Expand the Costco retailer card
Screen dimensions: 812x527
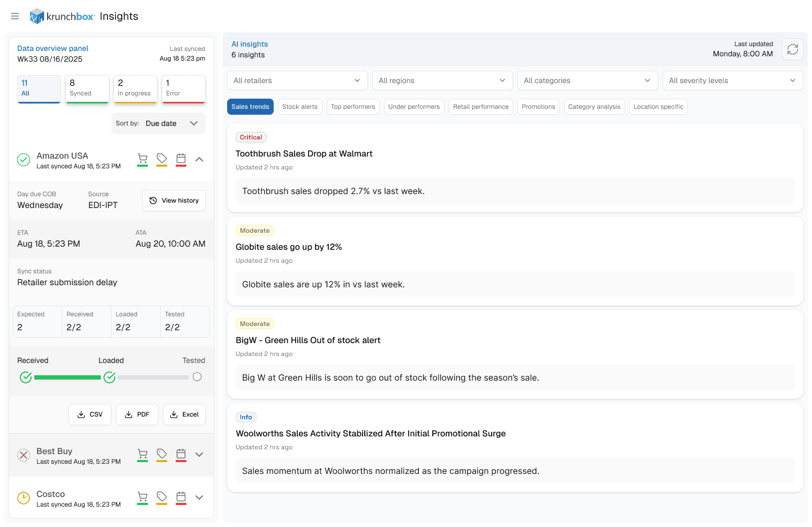pyautogui.click(x=199, y=498)
